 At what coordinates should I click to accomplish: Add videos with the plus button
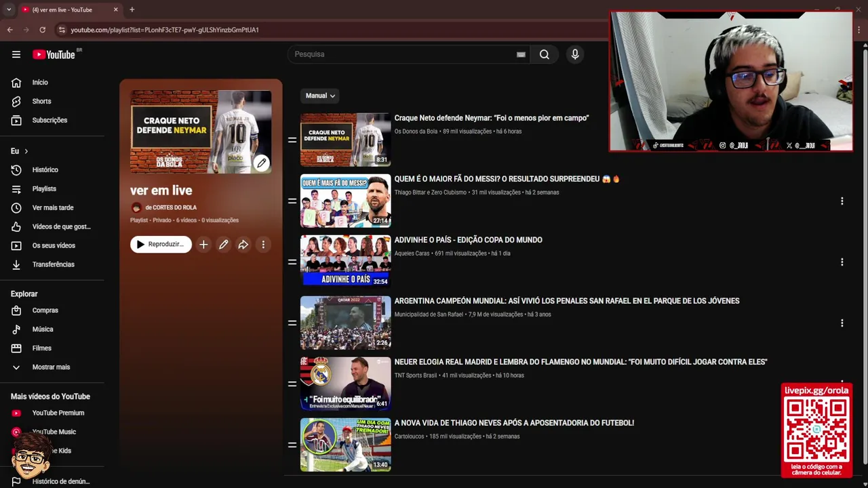tap(203, 245)
